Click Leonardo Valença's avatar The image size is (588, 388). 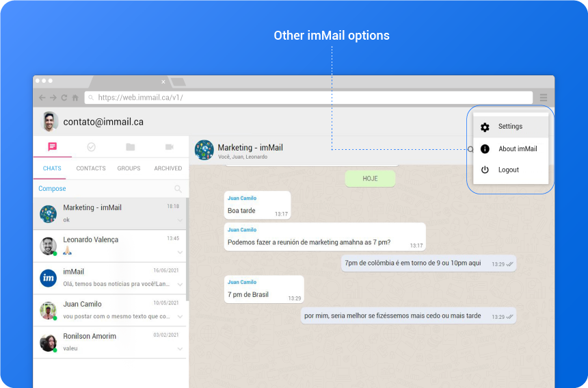point(49,246)
